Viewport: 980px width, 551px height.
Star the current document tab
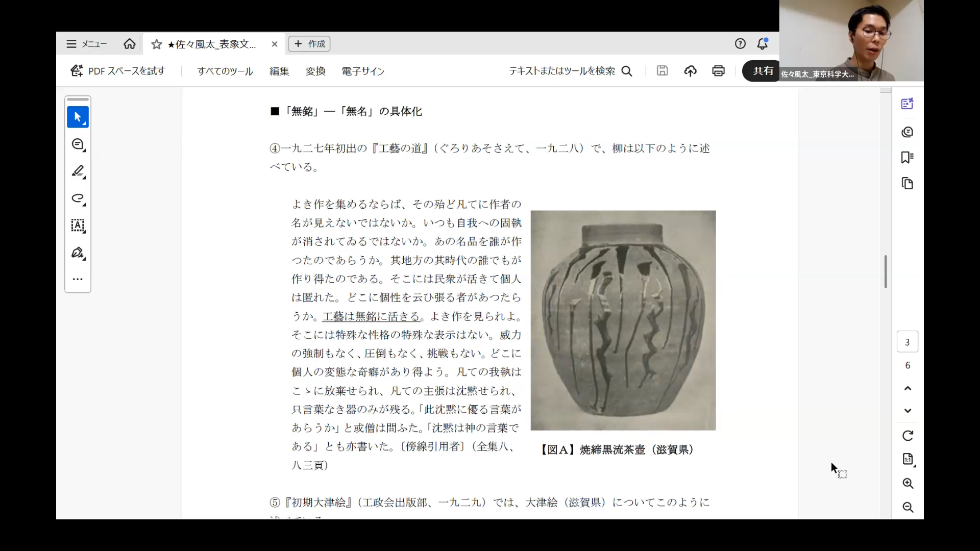[x=157, y=44]
